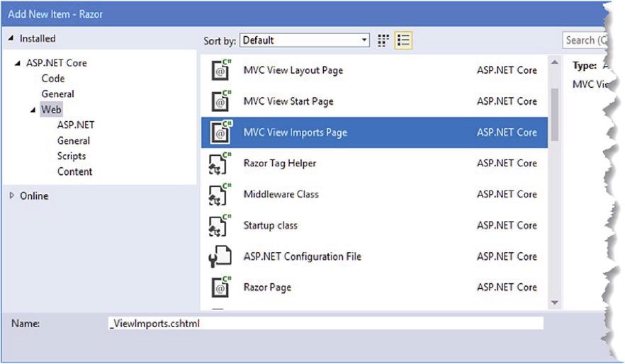This screenshot has width=625, height=364.
Task: Select Code under ASP.NET Core
Action: click(53, 79)
